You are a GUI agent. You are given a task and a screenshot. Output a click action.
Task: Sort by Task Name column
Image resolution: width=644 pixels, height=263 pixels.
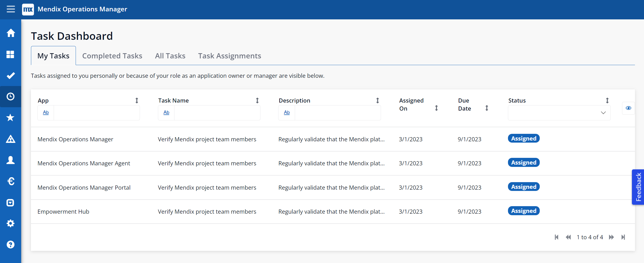click(257, 100)
